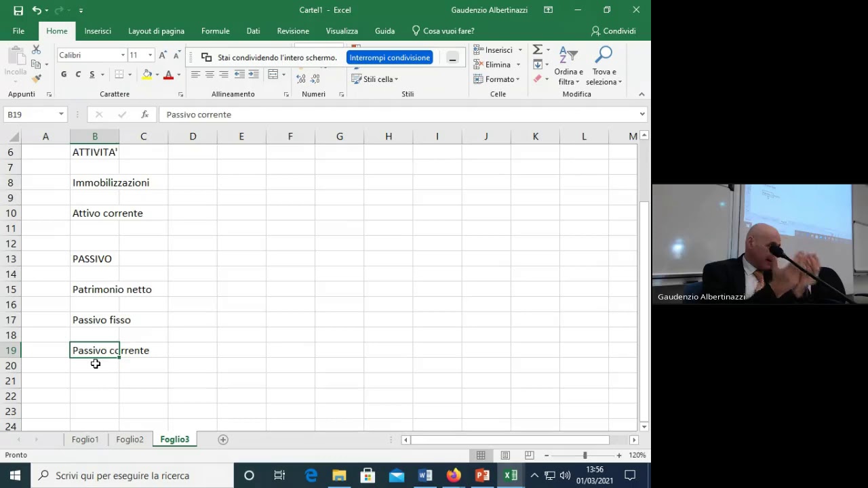This screenshot has width=868, height=488.
Task: Open the Formato cells dropdown
Action: [518, 79]
